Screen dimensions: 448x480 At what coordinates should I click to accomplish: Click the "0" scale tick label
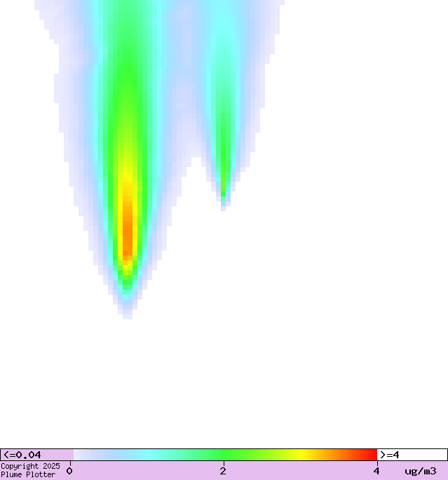point(69,471)
